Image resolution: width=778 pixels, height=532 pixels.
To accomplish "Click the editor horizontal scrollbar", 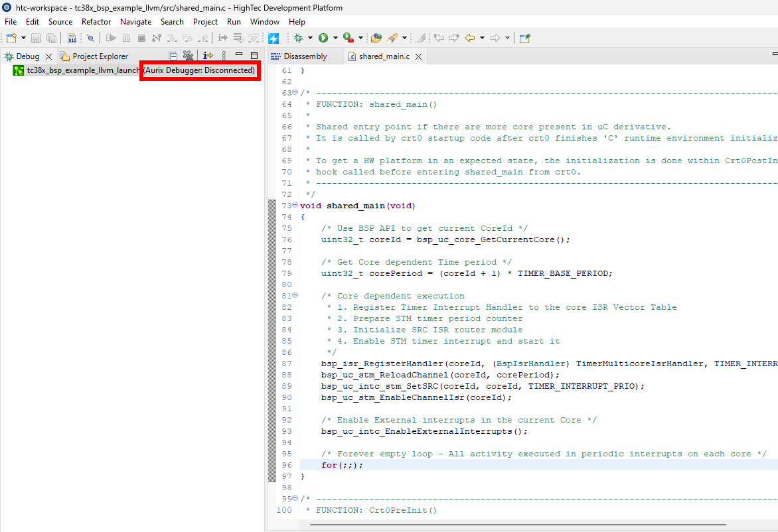I will coord(531,524).
